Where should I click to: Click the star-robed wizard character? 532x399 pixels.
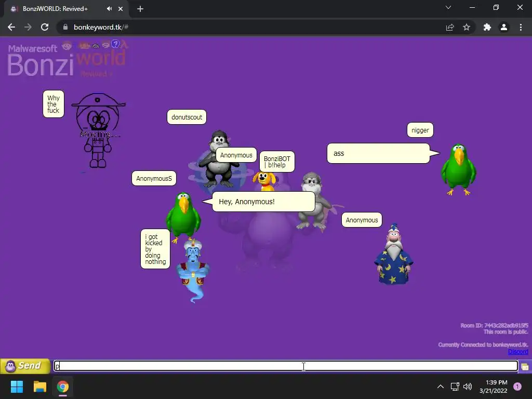[394, 255]
